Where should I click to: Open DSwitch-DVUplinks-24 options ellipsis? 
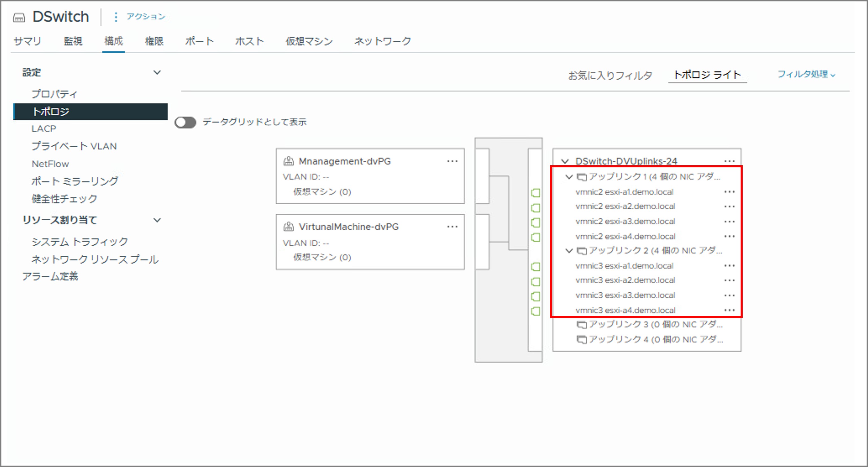coord(730,161)
